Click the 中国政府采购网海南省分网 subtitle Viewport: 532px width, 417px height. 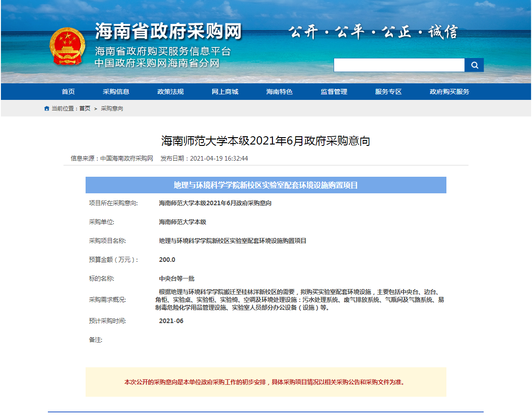[x=157, y=63]
